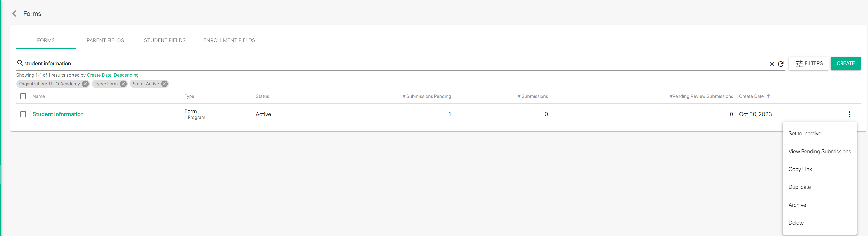Viewport: 868px width, 236px height.
Task: Click the Descending sort order link
Action: [x=126, y=75]
